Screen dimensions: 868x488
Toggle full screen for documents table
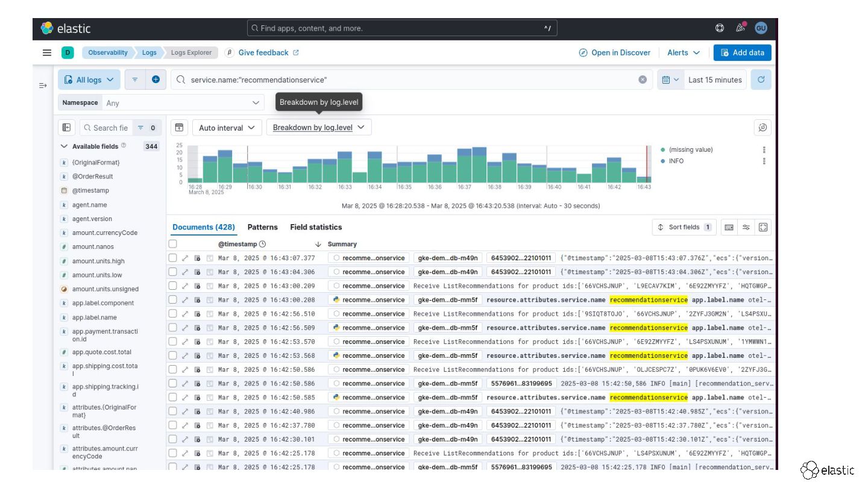[x=763, y=227]
